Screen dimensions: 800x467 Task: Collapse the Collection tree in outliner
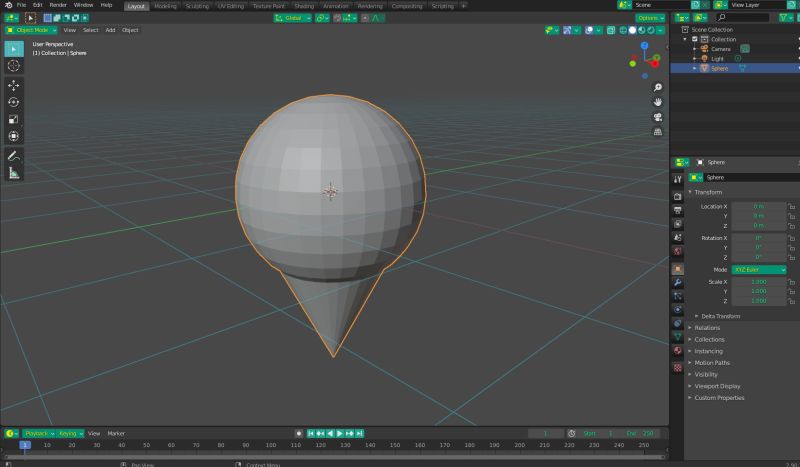(685, 39)
